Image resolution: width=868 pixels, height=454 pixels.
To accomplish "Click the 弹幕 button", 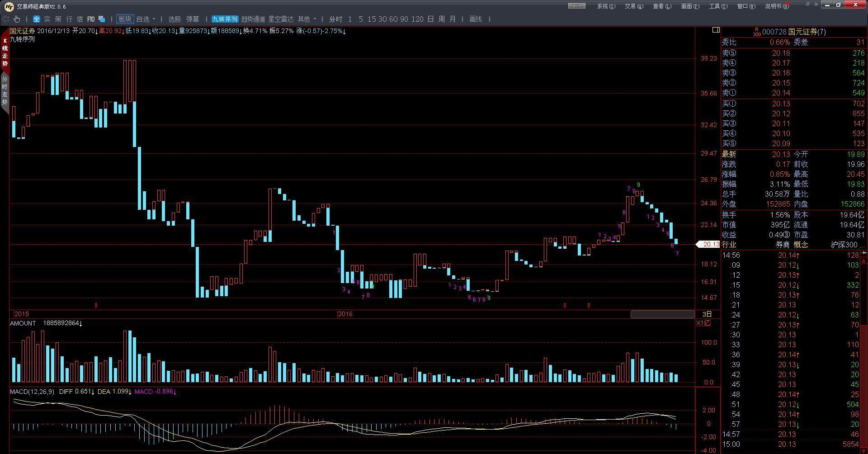I will click(193, 19).
